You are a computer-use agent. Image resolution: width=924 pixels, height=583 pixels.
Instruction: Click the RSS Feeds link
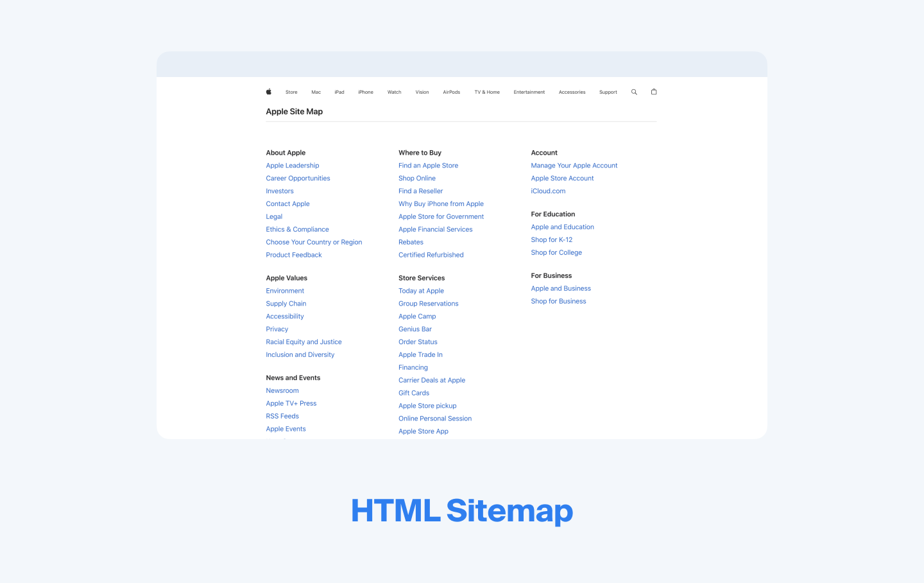[282, 416]
